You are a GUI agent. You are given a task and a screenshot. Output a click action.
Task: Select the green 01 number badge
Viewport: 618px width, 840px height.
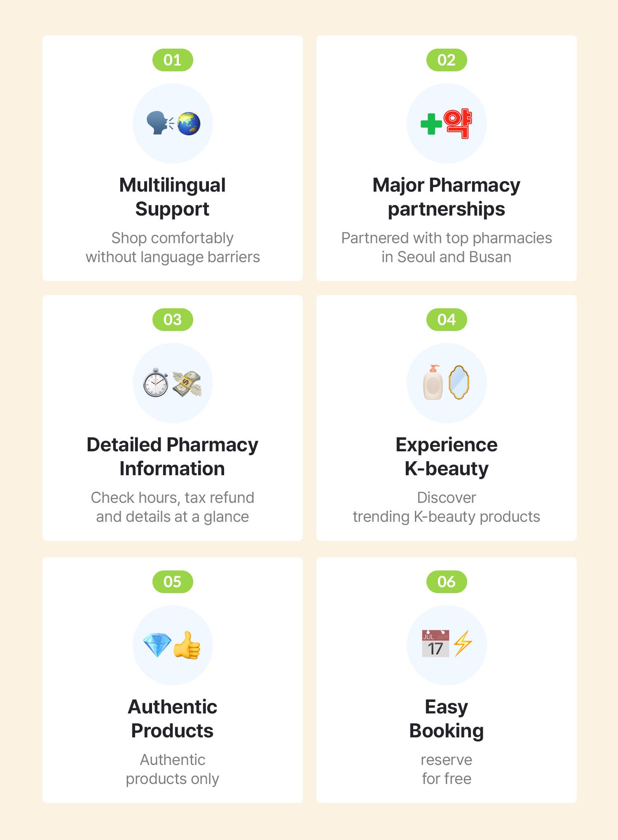(173, 60)
